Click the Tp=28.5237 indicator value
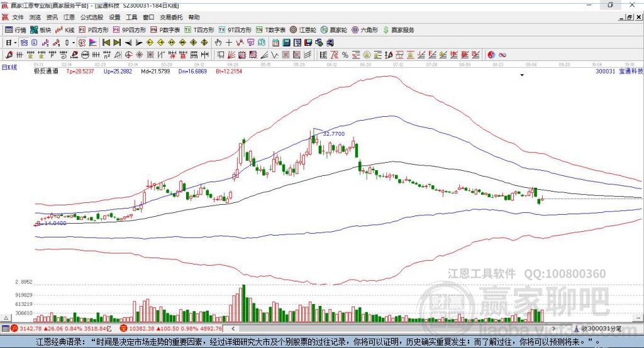 80,71
